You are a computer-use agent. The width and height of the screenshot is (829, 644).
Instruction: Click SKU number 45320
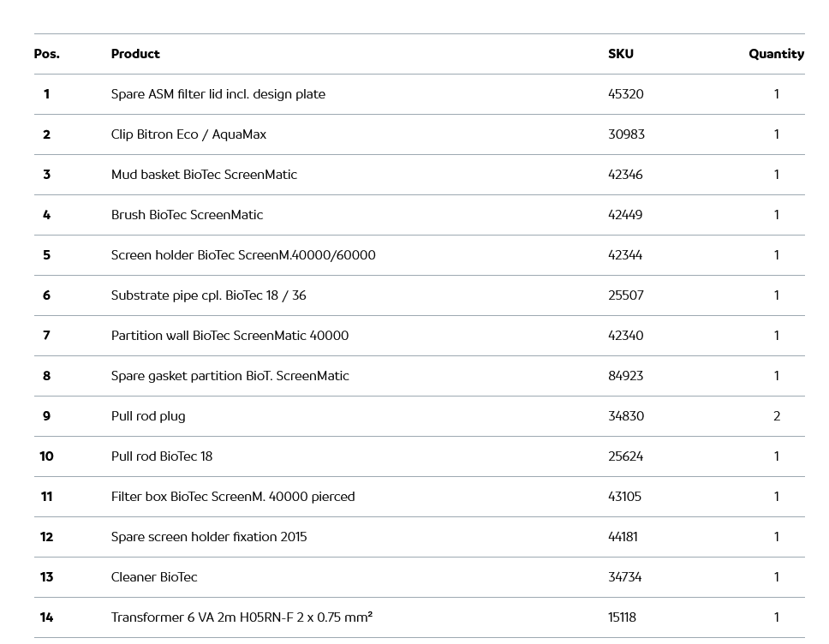click(626, 94)
